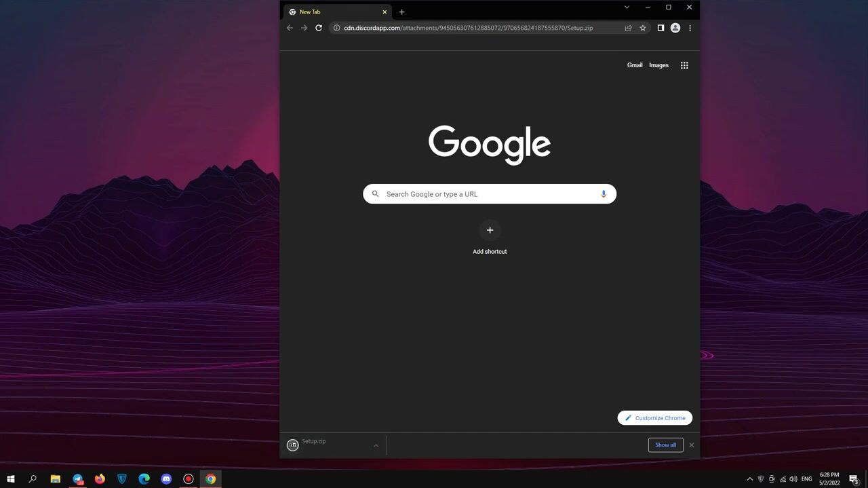Toggle the Chrome side panel
The height and width of the screenshot is (488, 868).
[x=660, y=28]
